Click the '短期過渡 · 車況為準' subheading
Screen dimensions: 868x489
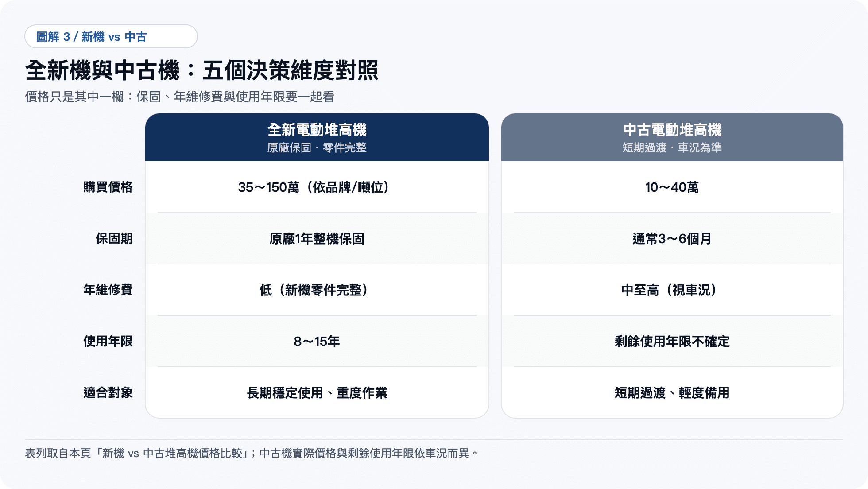[672, 148]
